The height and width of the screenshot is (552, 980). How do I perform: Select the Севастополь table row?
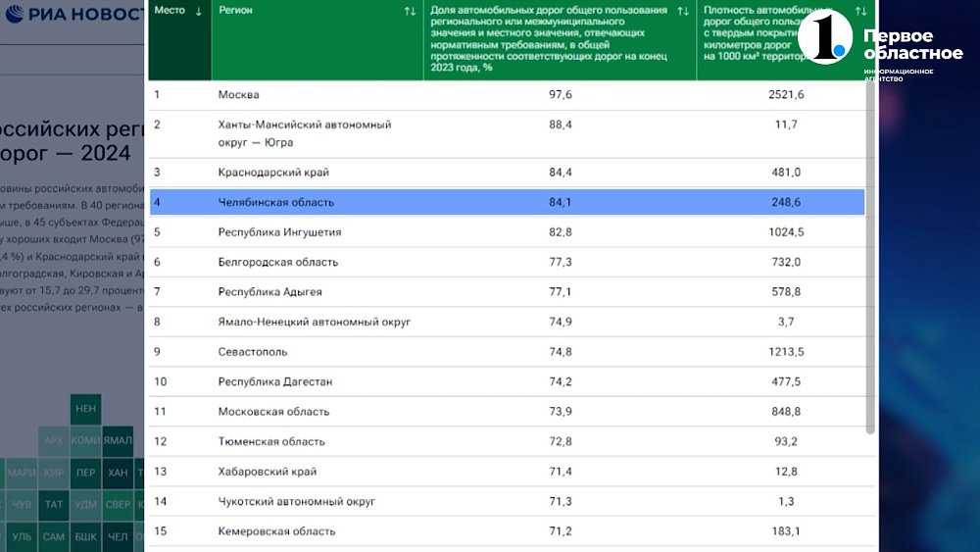tap(507, 352)
